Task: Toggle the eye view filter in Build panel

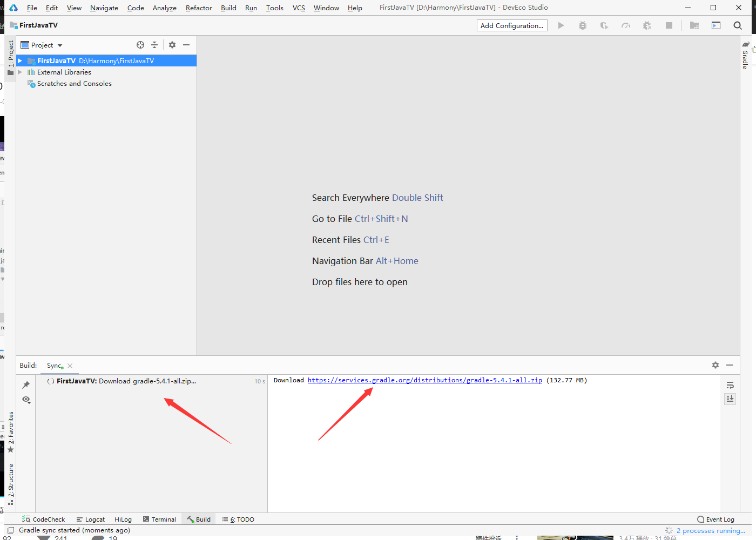Action: click(x=26, y=400)
